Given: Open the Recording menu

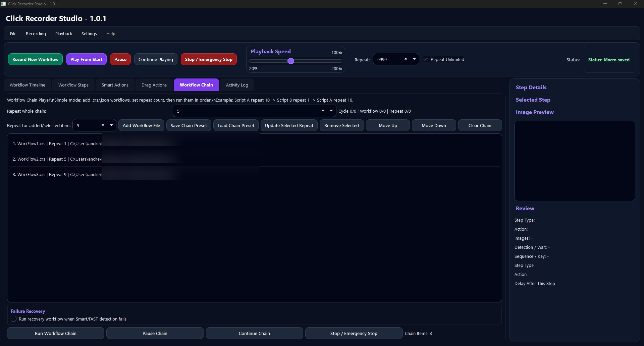Looking at the screenshot, I should click(36, 34).
